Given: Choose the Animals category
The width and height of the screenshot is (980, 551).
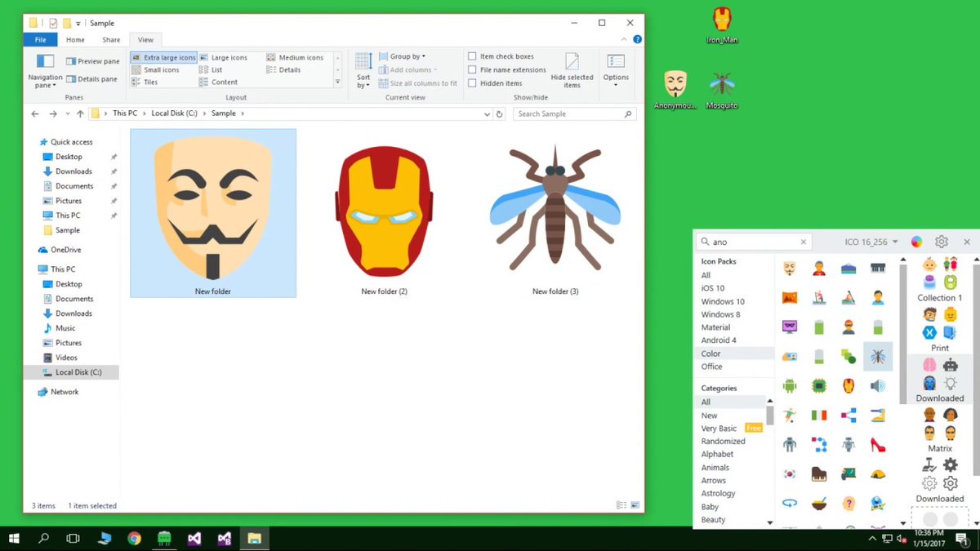Looking at the screenshot, I should click(x=715, y=468).
